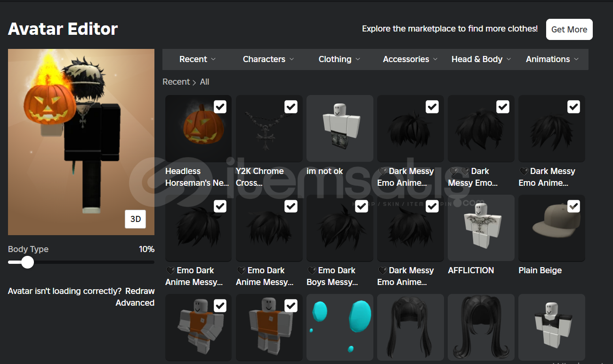Open the Head & Body dropdown
613x364 pixels.
click(x=481, y=59)
